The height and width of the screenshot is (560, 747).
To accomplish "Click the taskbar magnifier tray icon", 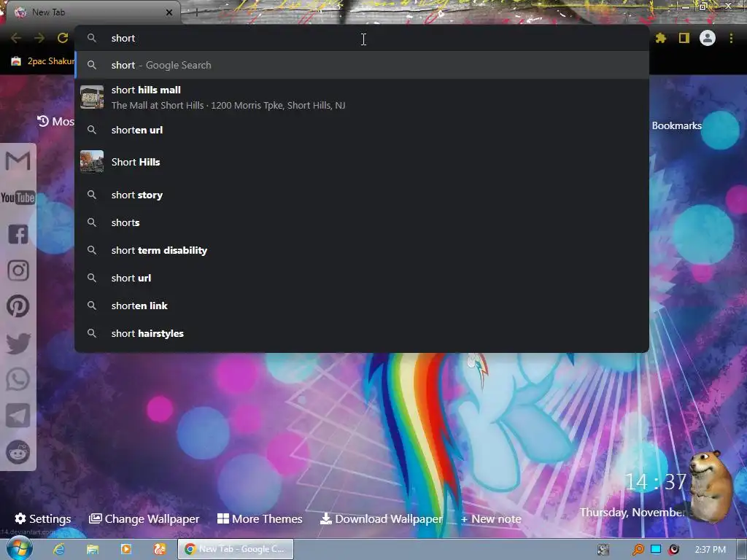I will click(x=638, y=550).
